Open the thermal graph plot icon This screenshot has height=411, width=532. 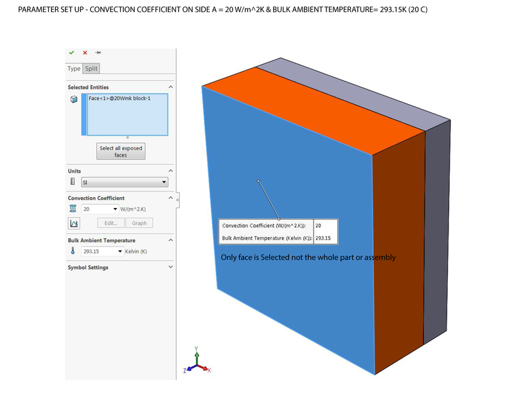pos(73,223)
